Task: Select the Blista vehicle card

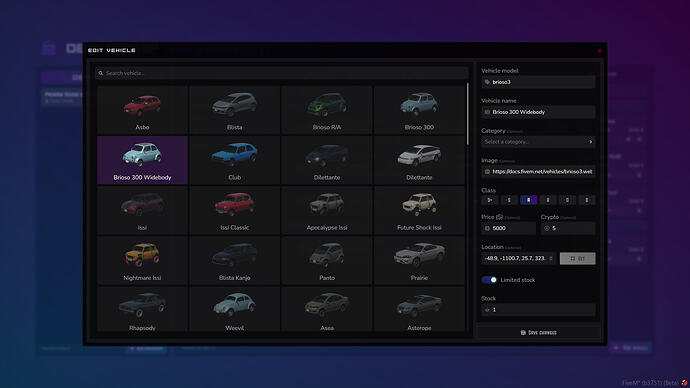Action: click(x=235, y=110)
